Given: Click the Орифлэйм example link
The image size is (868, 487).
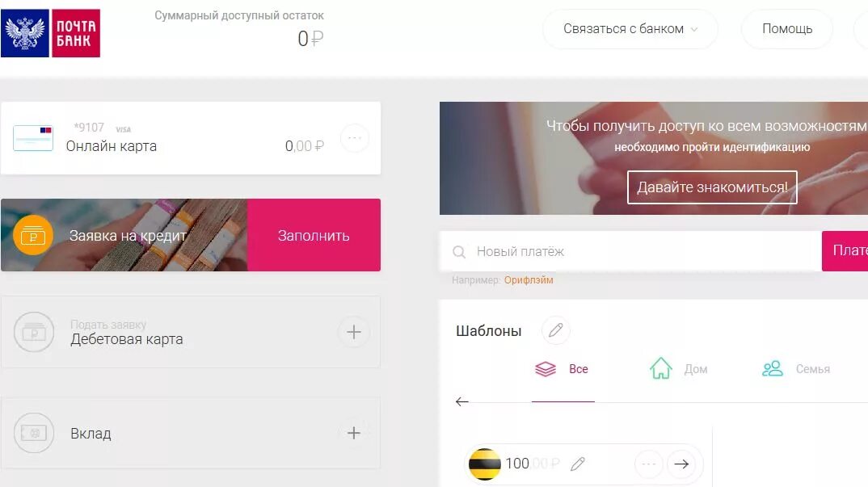Looking at the screenshot, I should (x=529, y=280).
